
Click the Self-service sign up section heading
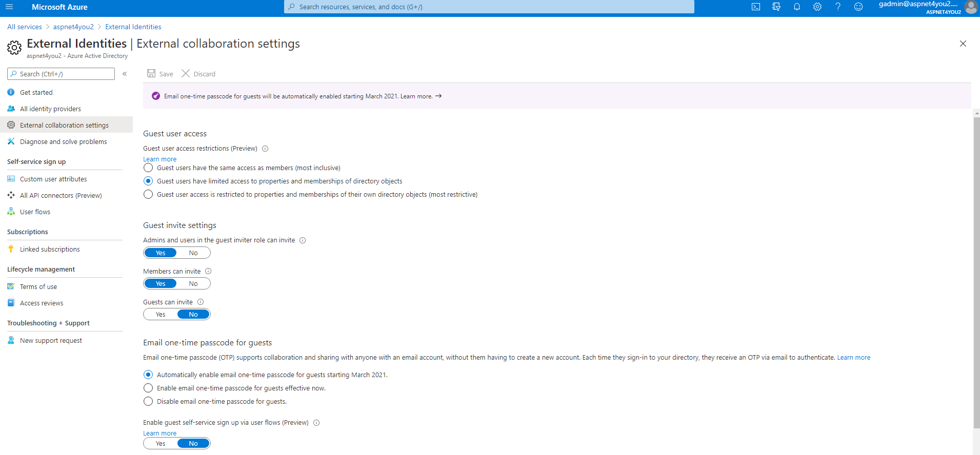[x=36, y=161]
